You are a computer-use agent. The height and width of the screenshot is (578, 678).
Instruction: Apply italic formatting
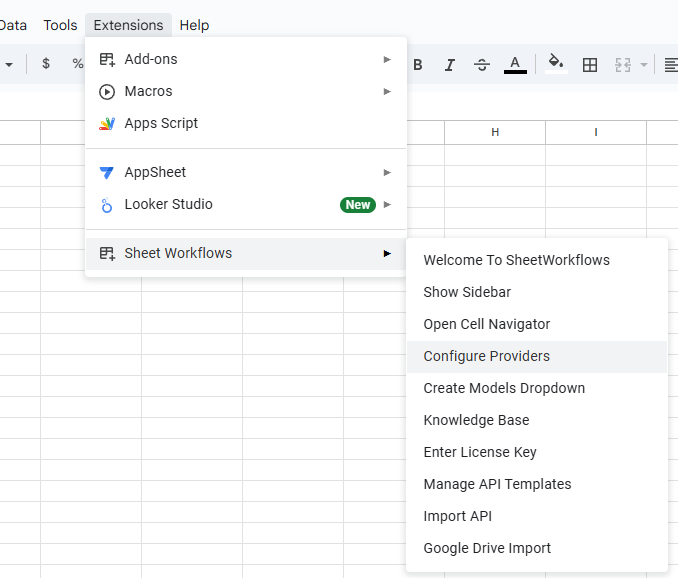pos(450,65)
